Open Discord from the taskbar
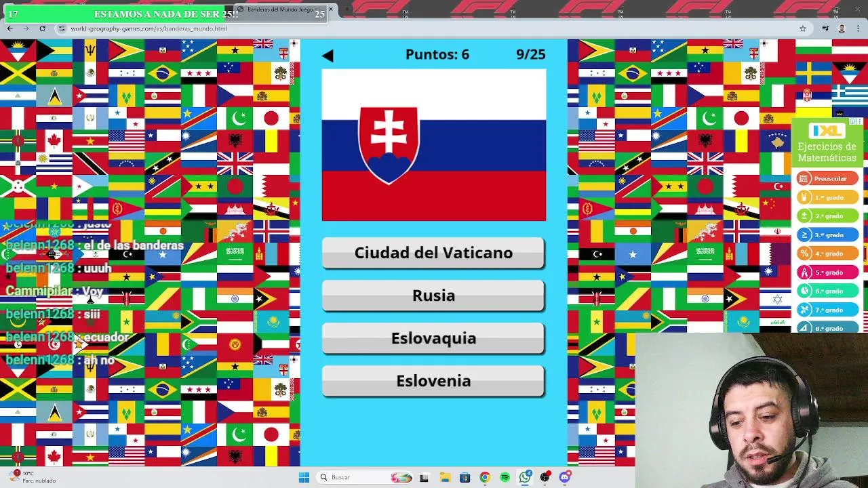Screen dimensions: 868x488 566,477
